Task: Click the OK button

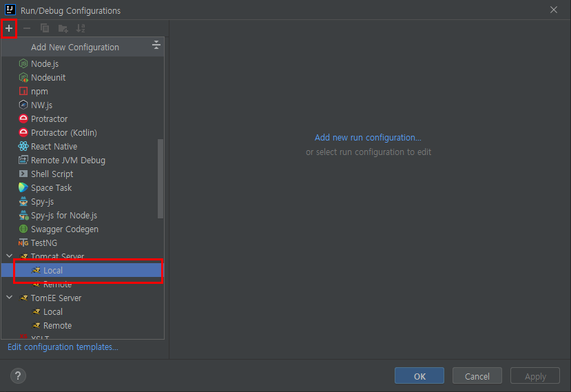Action: (x=419, y=375)
